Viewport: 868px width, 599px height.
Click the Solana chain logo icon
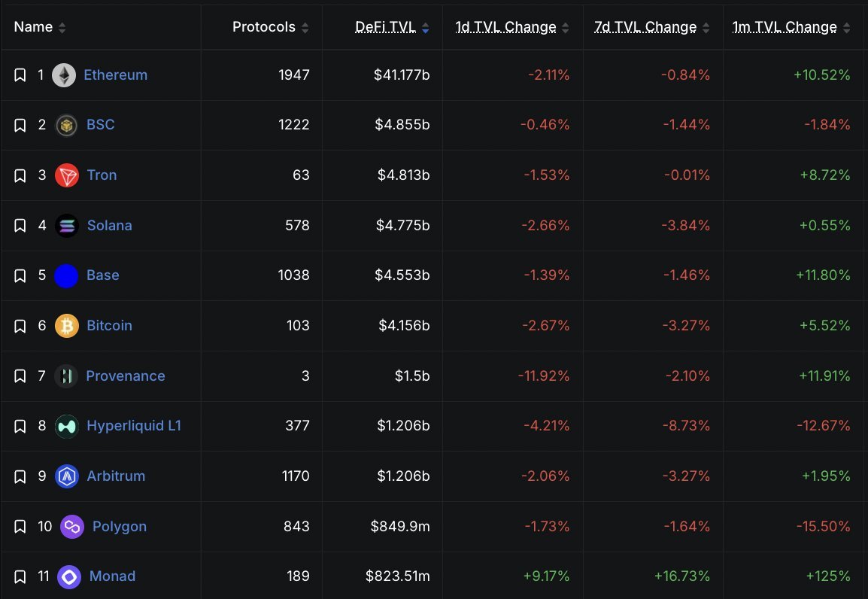pyautogui.click(x=66, y=226)
